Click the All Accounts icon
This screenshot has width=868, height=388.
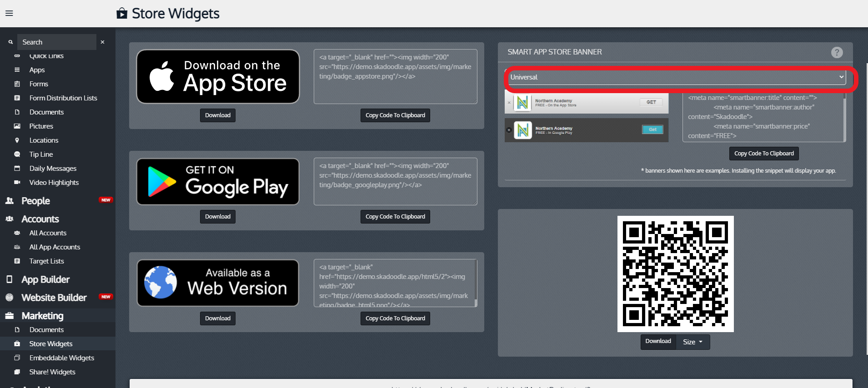click(x=17, y=233)
